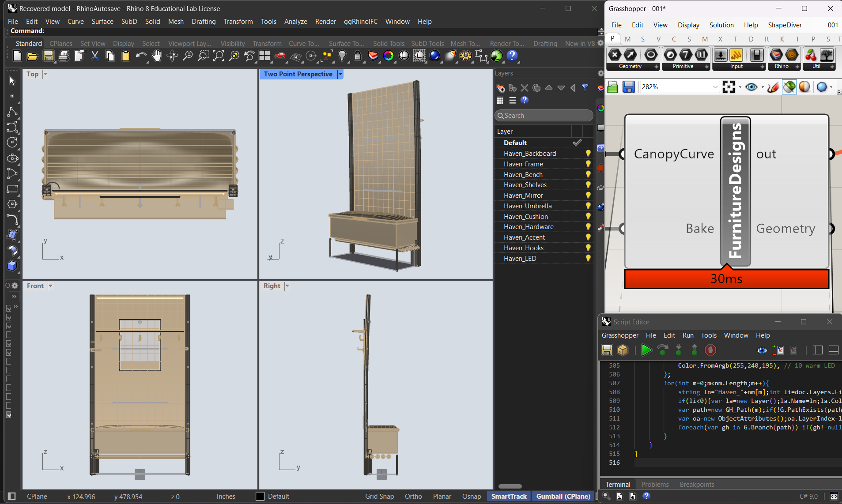Image resolution: width=842 pixels, height=504 pixels.
Task: Toggle the Haven_Mirror layer visibility bulb
Action: click(x=588, y=195)
